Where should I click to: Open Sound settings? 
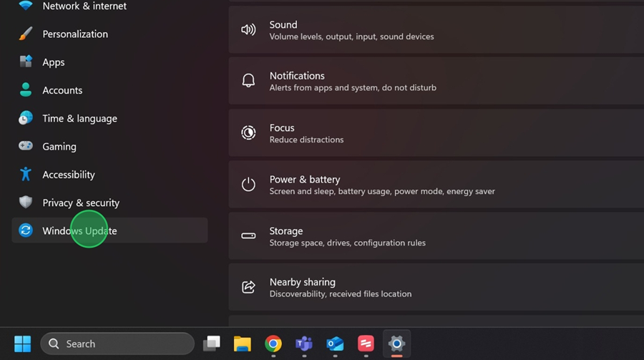pos(435,30)
